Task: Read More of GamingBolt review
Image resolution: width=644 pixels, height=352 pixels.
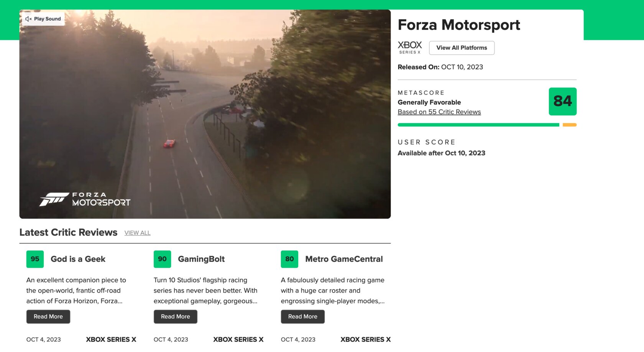Action: (176, 317)
